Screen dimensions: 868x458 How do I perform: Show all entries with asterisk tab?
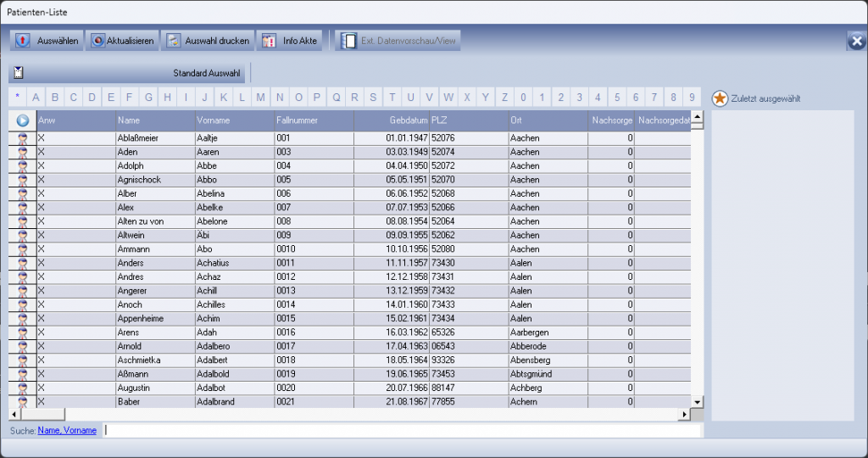coord(17,97)
